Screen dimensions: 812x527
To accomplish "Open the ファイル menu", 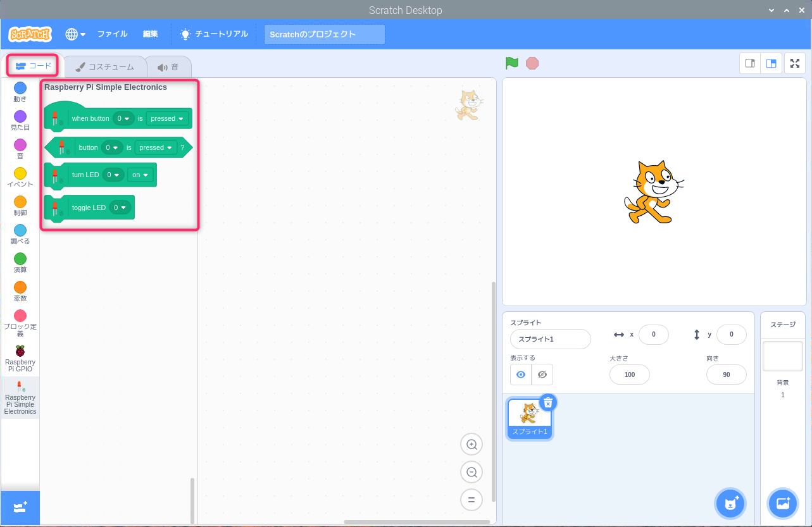I will pyautogui.click(x=112, y=34).
